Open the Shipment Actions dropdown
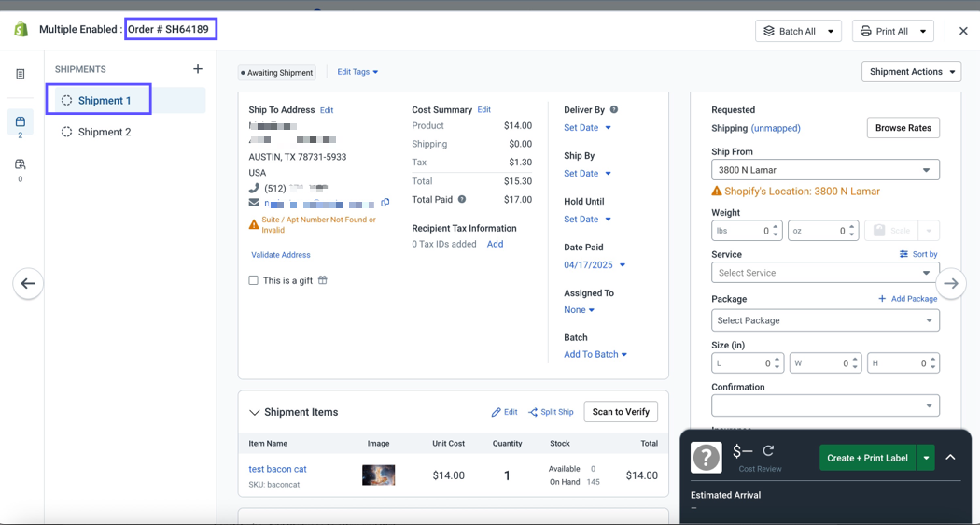The width and height of the screenshot is (980, 525). click(x=911, y=72)
